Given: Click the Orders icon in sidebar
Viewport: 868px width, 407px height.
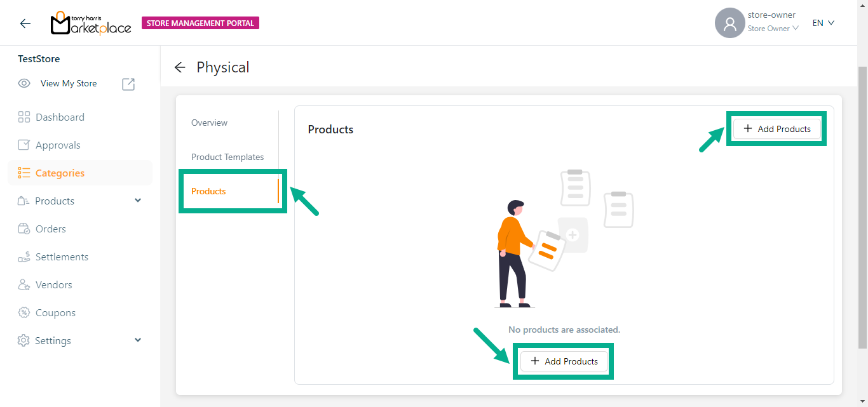Looking at the screenshot, I should (24, 229).
